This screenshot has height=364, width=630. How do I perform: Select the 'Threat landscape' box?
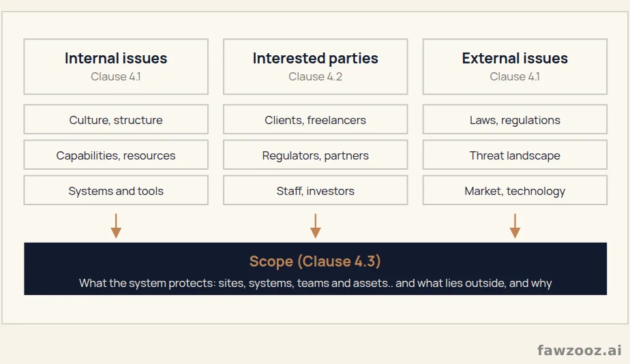[x=515, y=155]
